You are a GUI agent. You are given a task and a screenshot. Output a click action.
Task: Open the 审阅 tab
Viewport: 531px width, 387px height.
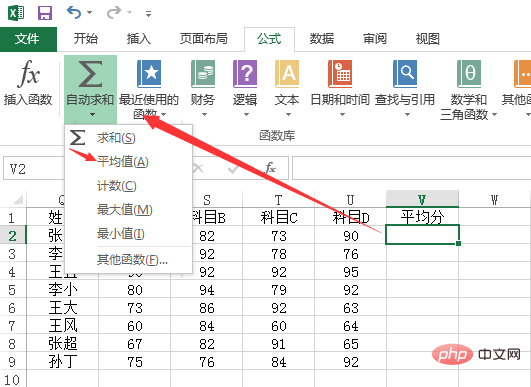[x=375, y=39]
